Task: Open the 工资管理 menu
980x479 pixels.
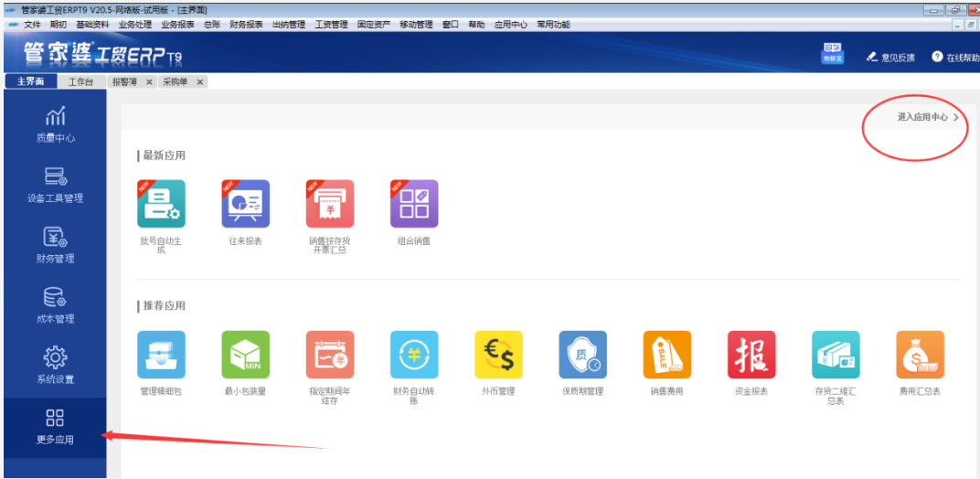Action: [331, 25]
